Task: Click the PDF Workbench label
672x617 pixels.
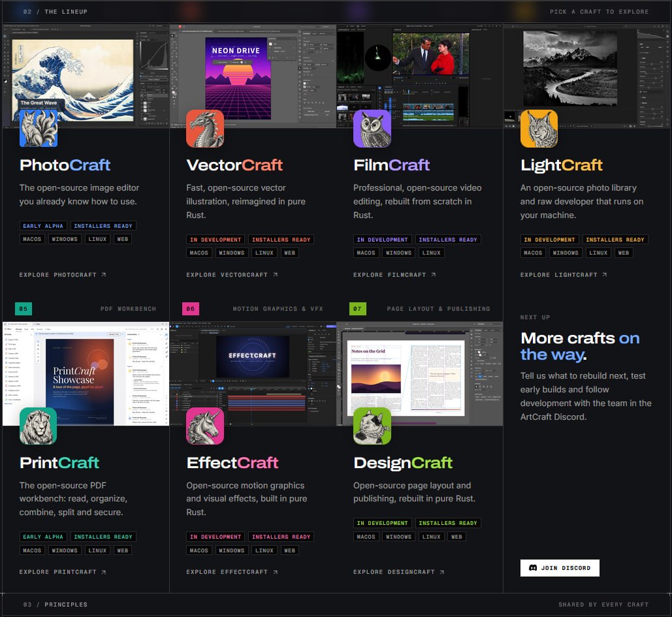Action: 128,308
